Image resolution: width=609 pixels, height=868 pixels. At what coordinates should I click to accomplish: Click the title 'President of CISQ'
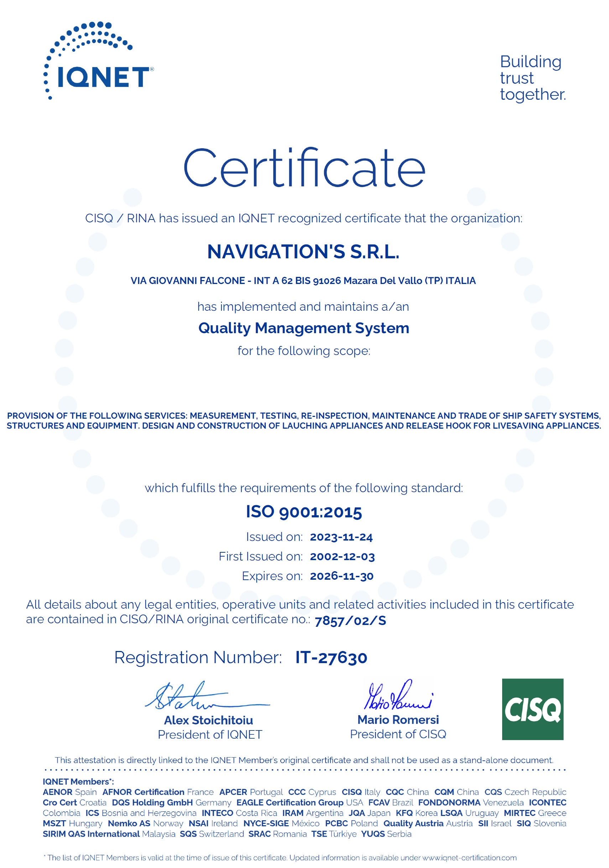click(x=398, y=734)
